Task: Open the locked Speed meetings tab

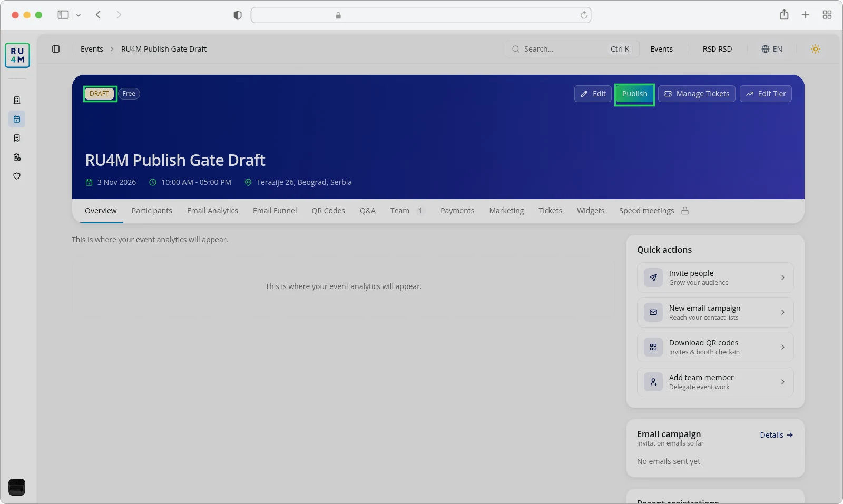Action: click(x=654, y=211)
